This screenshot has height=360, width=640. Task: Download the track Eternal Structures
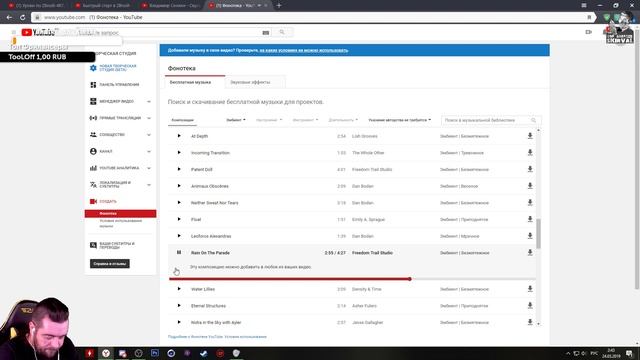pyautogui.click(x=530, y=306)
